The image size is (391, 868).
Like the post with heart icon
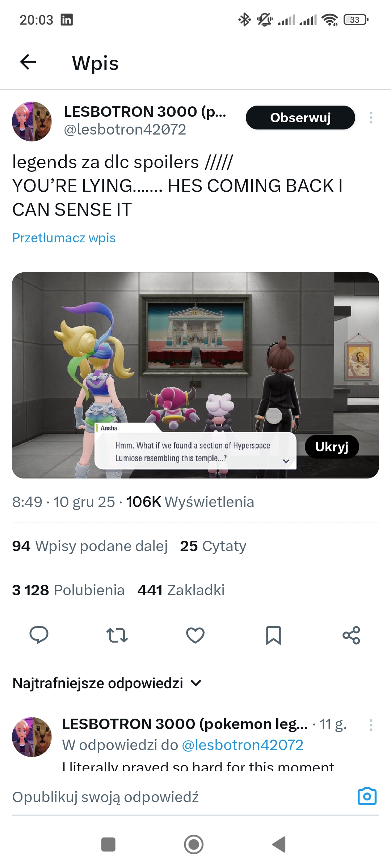pyautogui.click(x=195, y=635)
